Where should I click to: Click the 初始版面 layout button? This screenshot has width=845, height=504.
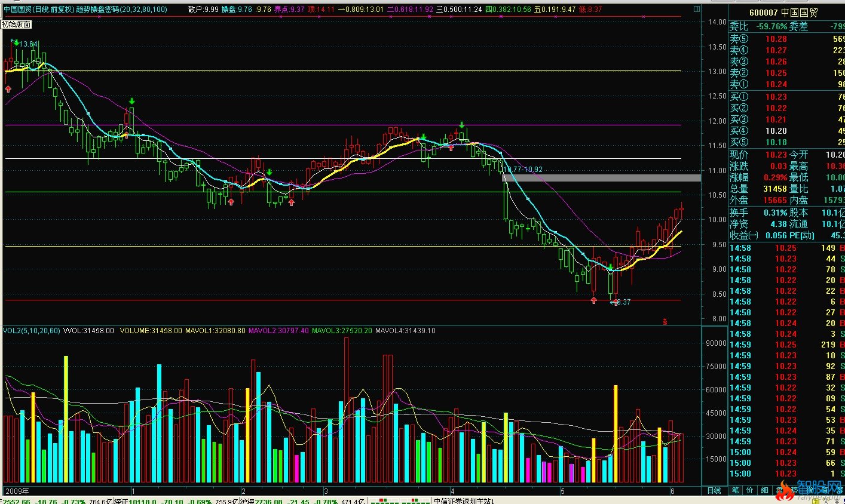(16, 24)
